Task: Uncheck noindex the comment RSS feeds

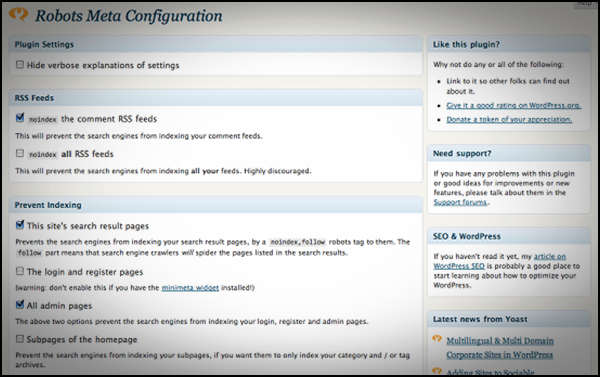Action: 20,118
